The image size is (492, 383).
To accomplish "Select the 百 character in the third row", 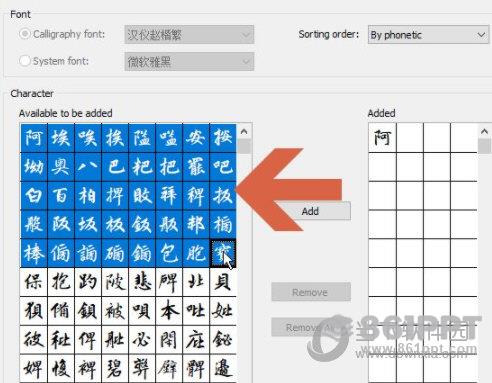I will pos(61,196).
